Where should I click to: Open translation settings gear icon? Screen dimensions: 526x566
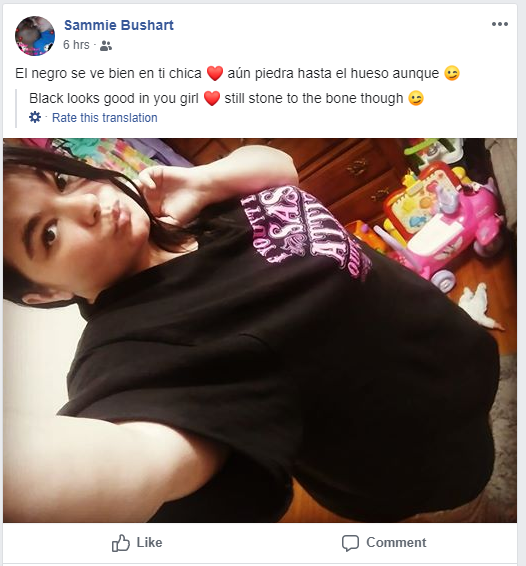(x=35, y=117)
